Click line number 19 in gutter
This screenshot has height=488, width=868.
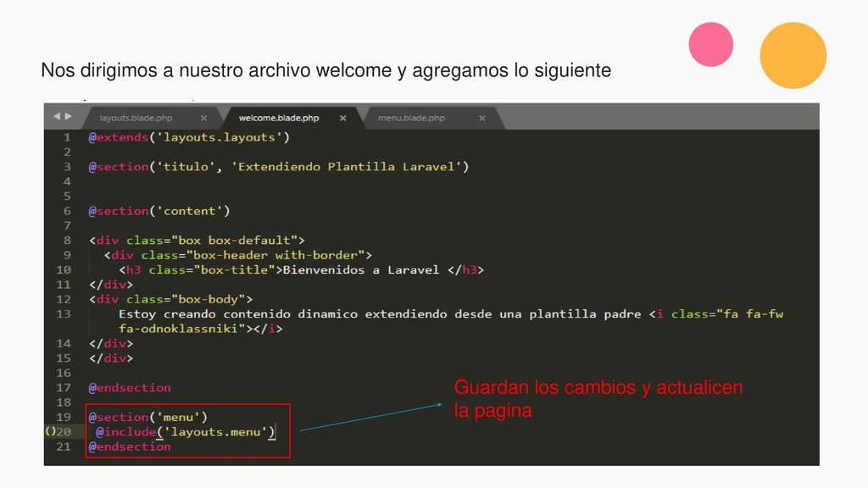pos(64,417)
